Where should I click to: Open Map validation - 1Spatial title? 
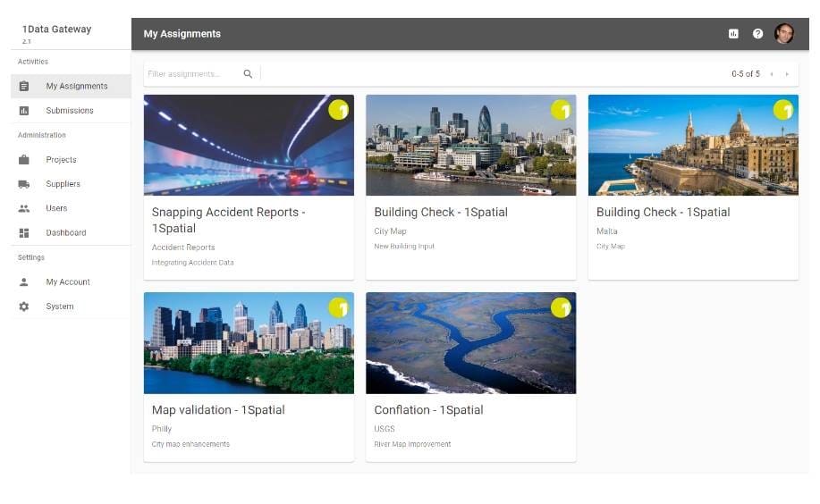pos(218,410)
